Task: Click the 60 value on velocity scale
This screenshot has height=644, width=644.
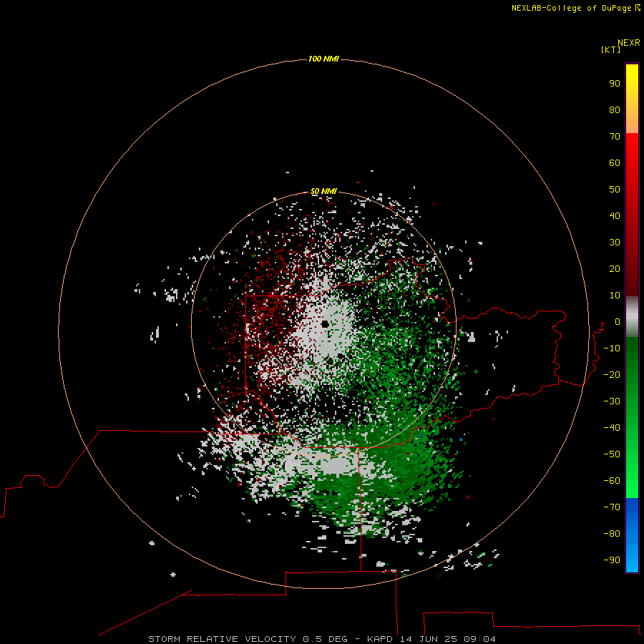Action: [615, 162]
